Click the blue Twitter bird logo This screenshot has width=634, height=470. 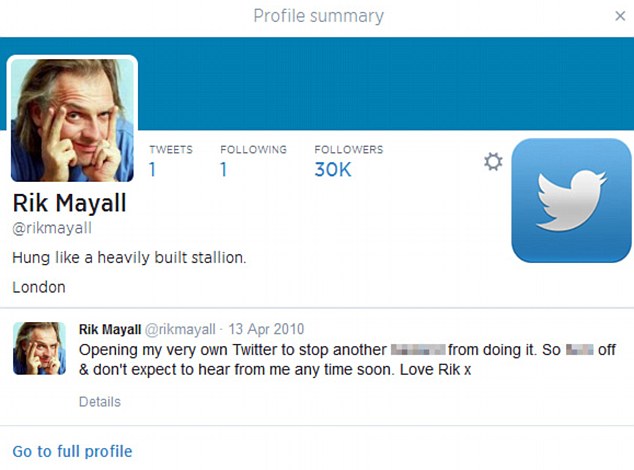pyautogui.click(x=571, y=200)
